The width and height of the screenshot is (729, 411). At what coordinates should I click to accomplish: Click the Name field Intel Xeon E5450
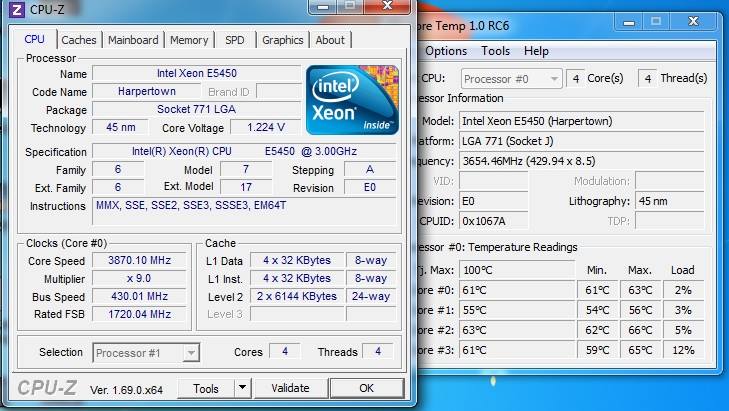coord(197,73)
